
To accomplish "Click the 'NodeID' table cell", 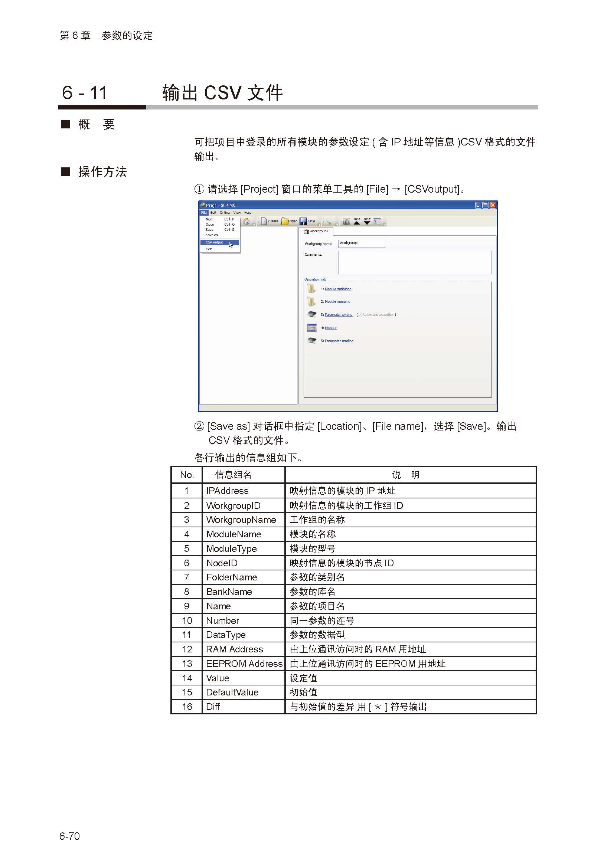I will tap(244, 563).
